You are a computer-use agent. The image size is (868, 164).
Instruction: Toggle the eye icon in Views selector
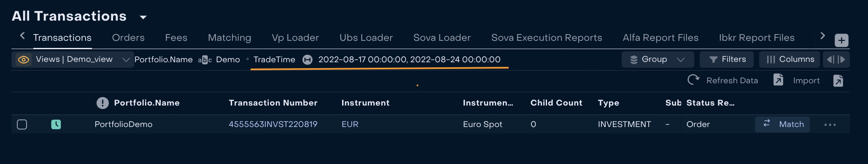(24, 60)
